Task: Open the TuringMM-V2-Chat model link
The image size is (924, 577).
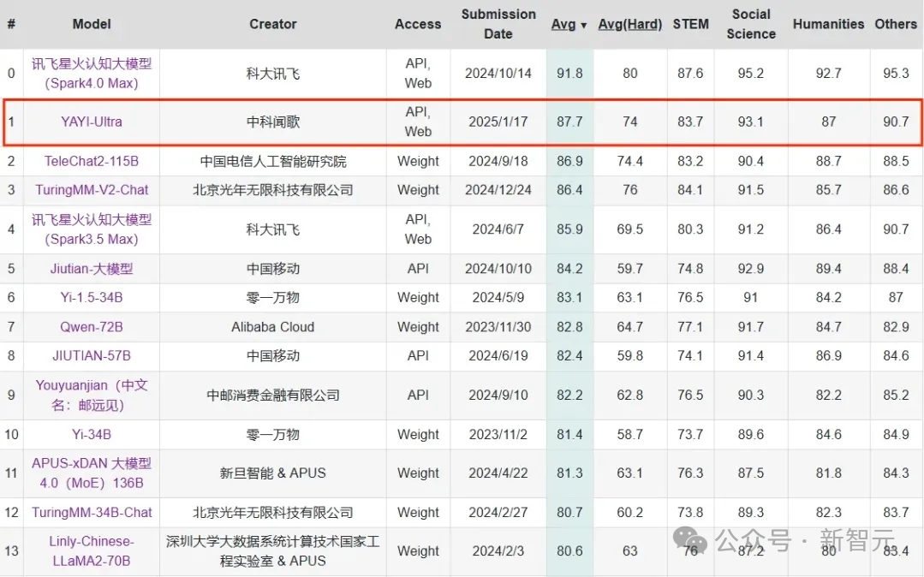Action: (x=92, y=190)
